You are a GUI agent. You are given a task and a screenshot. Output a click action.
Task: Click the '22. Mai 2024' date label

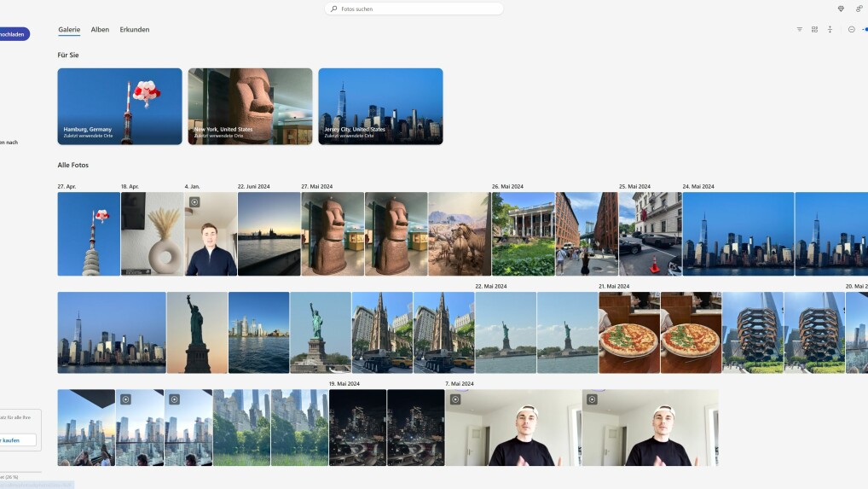point(491,286)
